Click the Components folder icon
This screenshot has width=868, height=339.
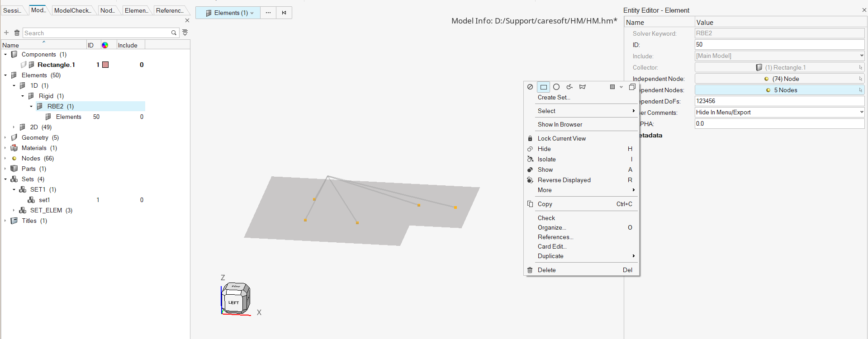[14, 54]
